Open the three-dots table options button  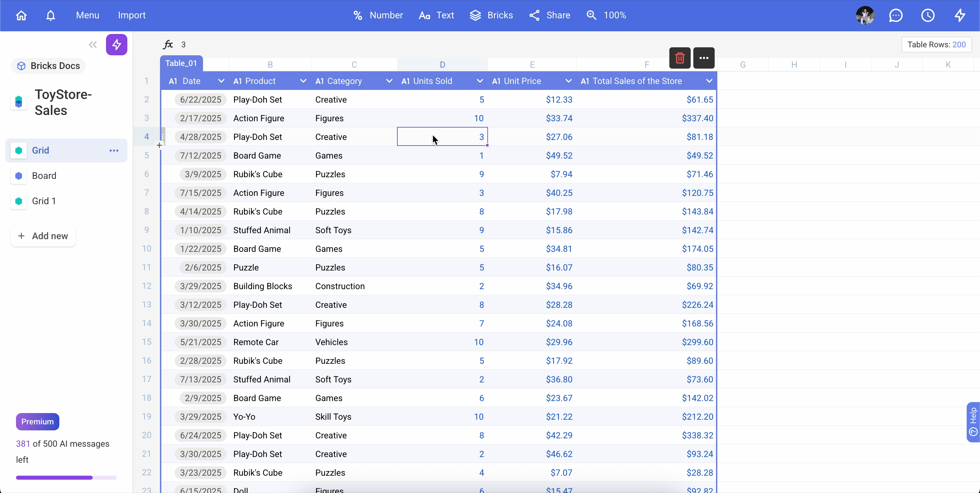click(x=703, y=58)
